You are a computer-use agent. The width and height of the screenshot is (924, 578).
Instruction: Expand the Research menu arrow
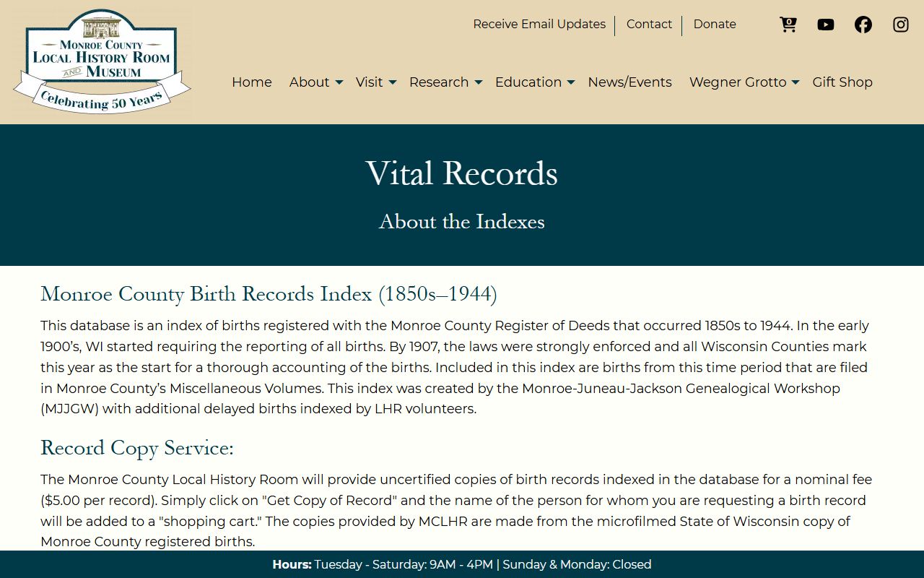[x=478, y=82]
